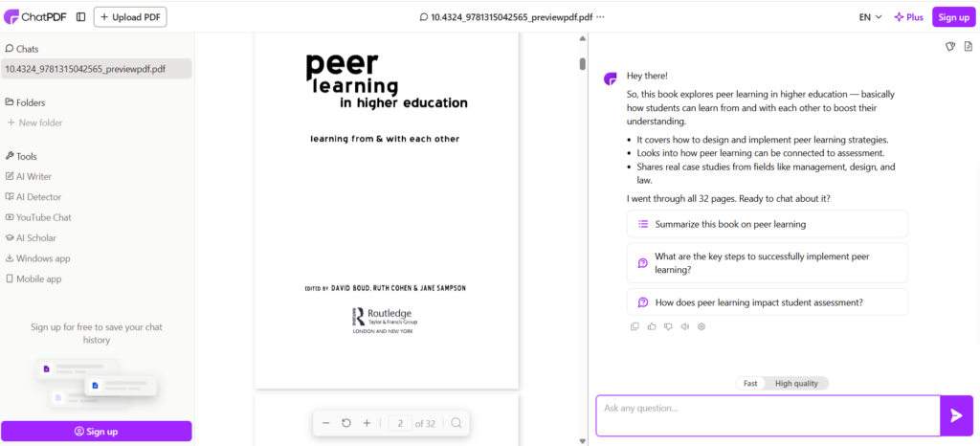
Task: Open AI Scholar in the Tools list
Action: pos(35,237)
